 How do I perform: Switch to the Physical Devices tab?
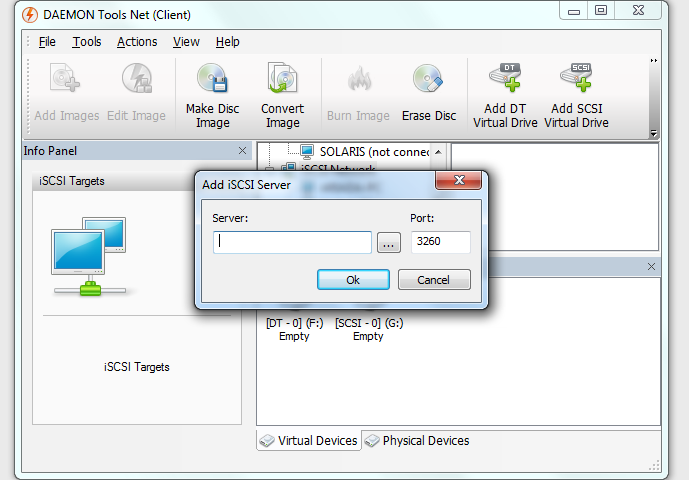(417, 440)
